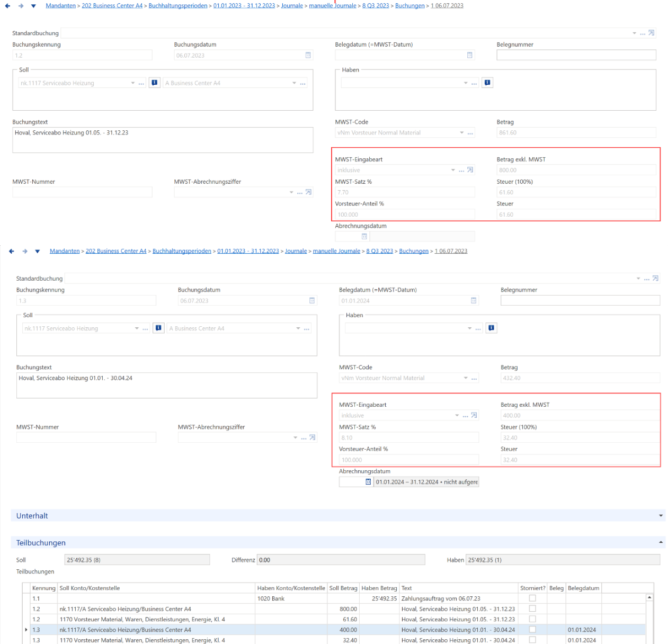This screenshot has width=668, height=644.
Task: Open Soll account dropdown in booking 1.2
Action: click(x=133, y=83)
